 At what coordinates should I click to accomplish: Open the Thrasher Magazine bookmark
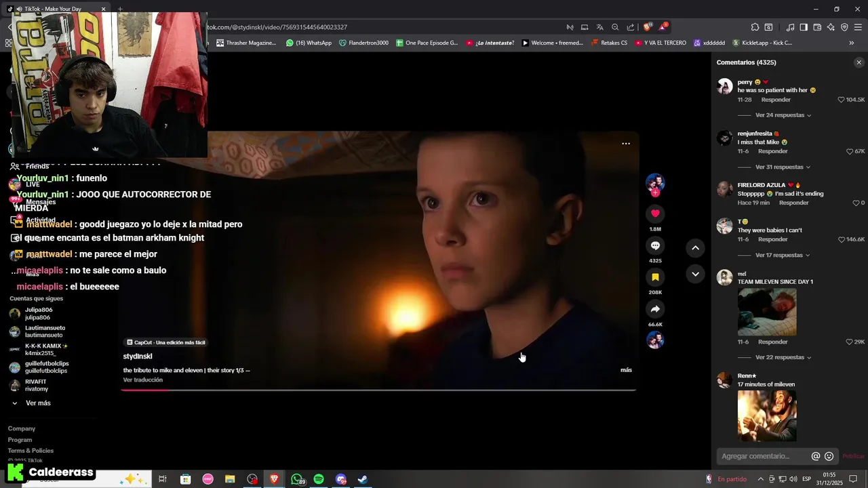click(x=245, y=43)
